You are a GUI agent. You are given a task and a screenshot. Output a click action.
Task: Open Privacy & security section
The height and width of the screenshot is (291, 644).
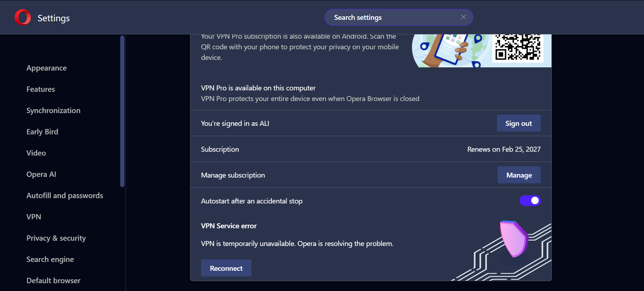pyautogui.click(x=56, y=238)
